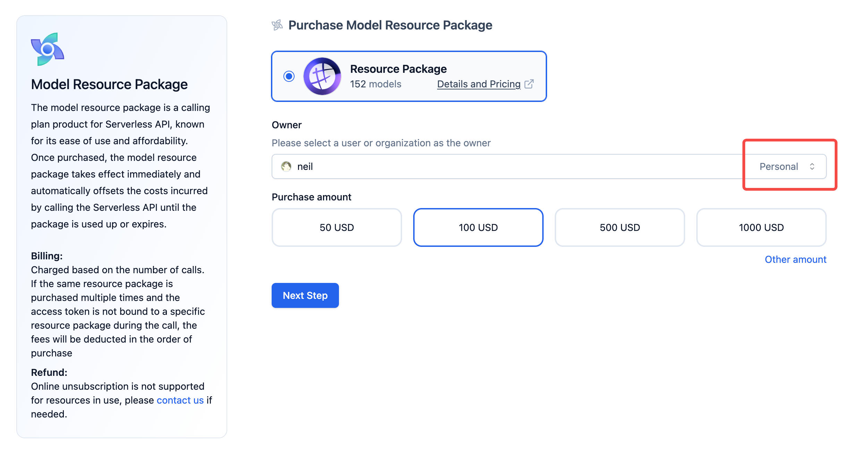Image resolution: width=868 pixels, height=466 pixels.
Task: Click the contact us link
Action: (180, 400)
